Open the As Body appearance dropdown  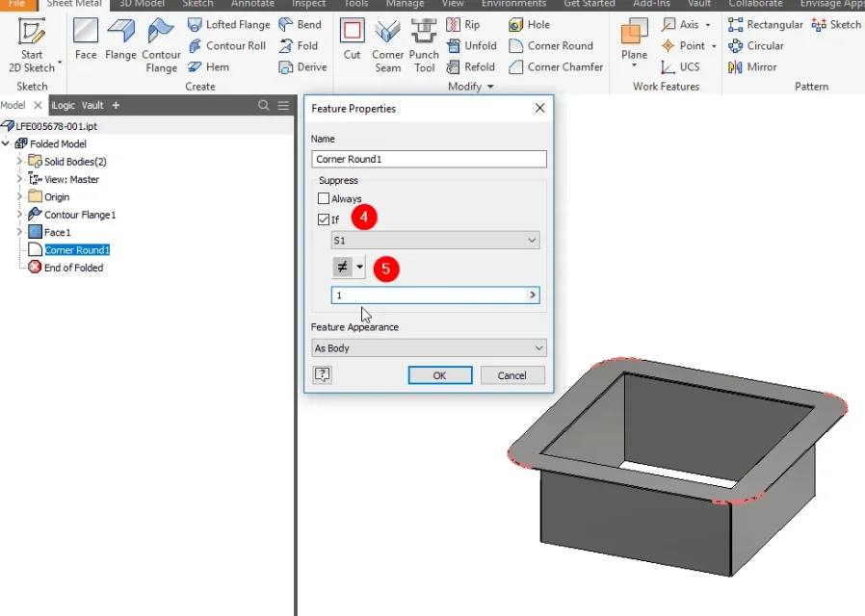[x=429, y=348]
